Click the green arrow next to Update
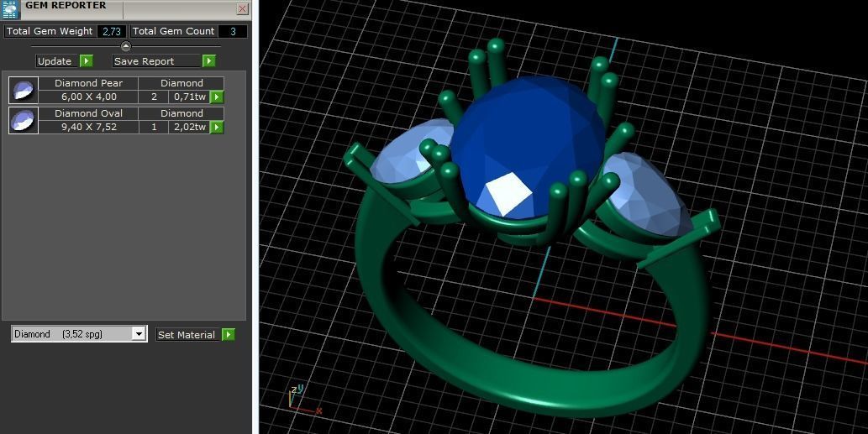This screenshot has height=434, width=868. click(87, 60)
